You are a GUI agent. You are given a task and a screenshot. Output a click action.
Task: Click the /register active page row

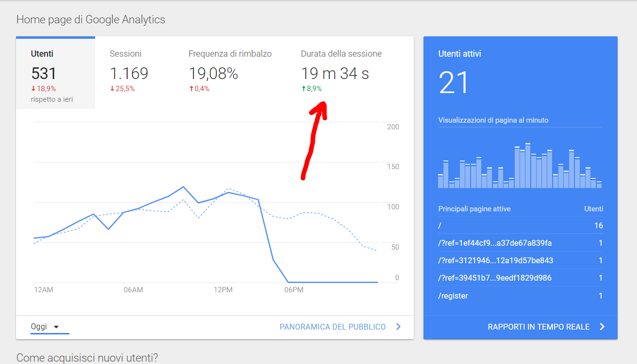[x=521, y=296]
